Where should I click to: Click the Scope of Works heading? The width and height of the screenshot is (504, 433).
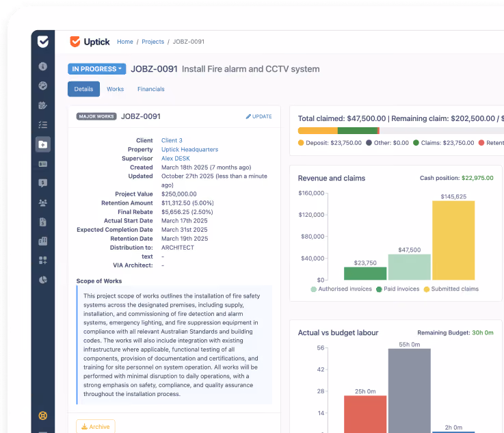[99, 281]
